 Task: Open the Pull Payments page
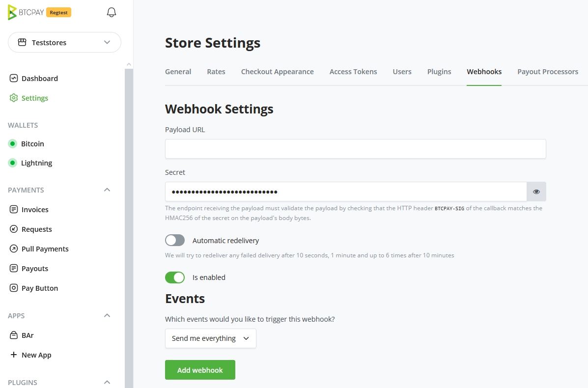point(44,249)
